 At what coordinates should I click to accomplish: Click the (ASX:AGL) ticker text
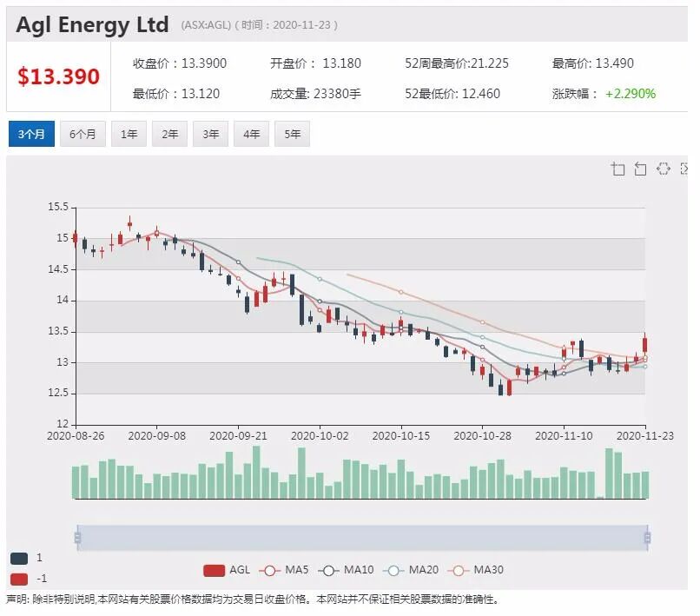point(206,25)
